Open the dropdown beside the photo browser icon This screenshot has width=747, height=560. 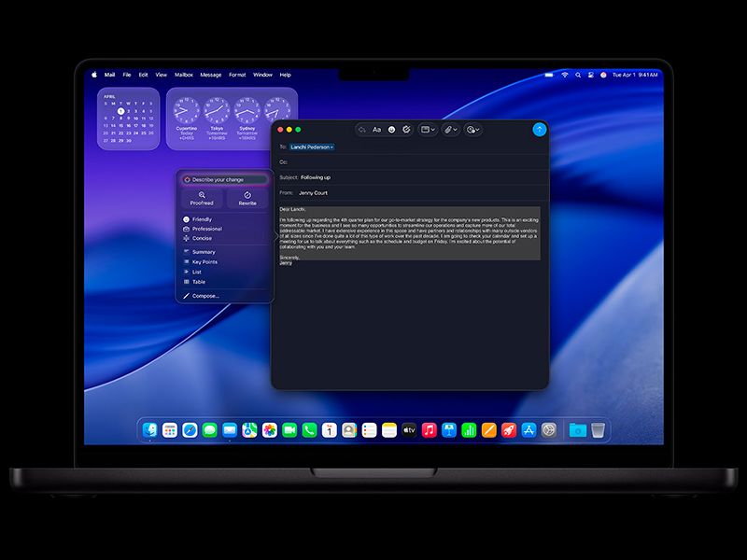point(433,130)
